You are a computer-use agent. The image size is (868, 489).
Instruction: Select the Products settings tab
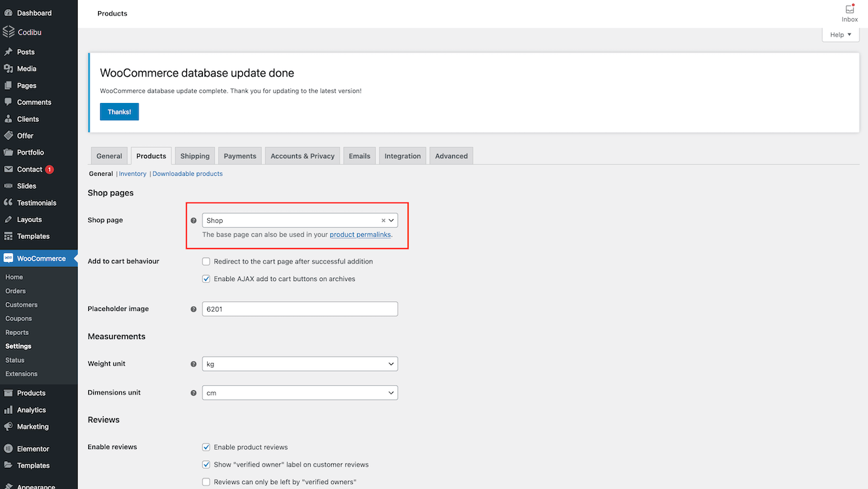tap(151, 156)
